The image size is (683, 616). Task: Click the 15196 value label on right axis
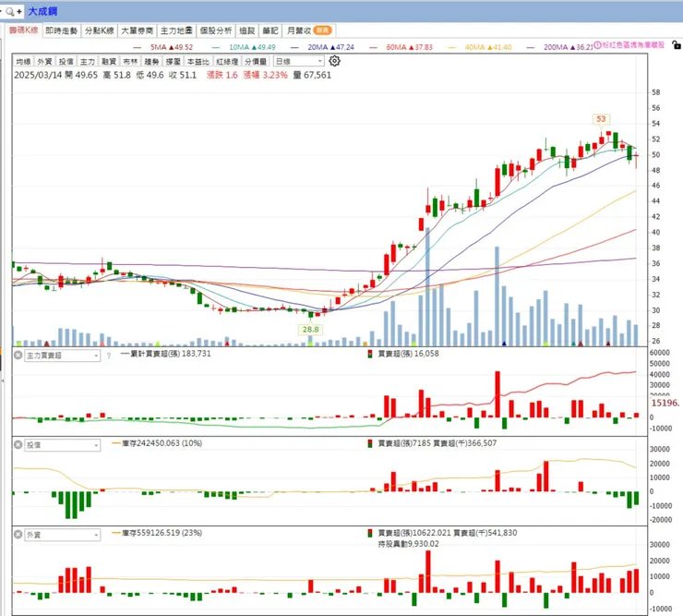pyautogui.click(x=665, y=403)
